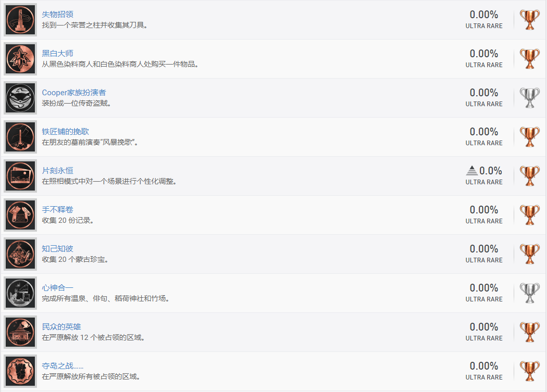Click the 知己知彼 trophy thumbnail image

pos(20,254)
